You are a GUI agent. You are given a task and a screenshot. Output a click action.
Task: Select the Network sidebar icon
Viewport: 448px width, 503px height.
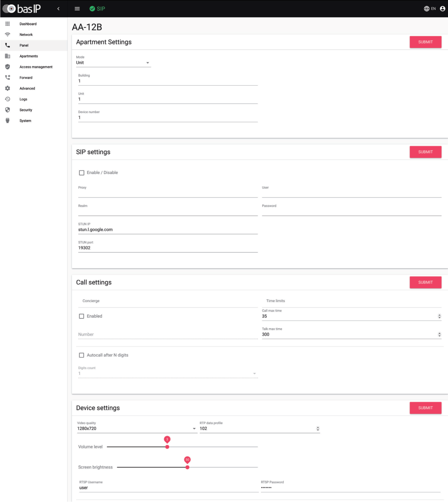(x=7, y=34)
